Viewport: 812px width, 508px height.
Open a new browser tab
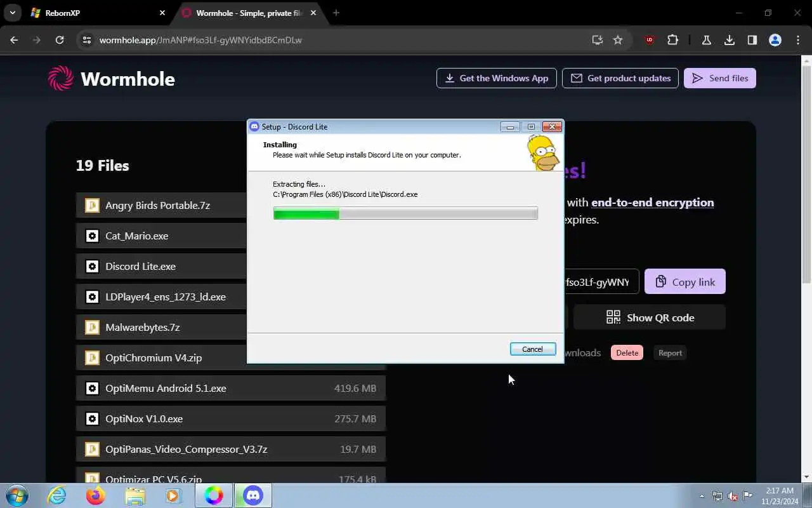point(336,13)
